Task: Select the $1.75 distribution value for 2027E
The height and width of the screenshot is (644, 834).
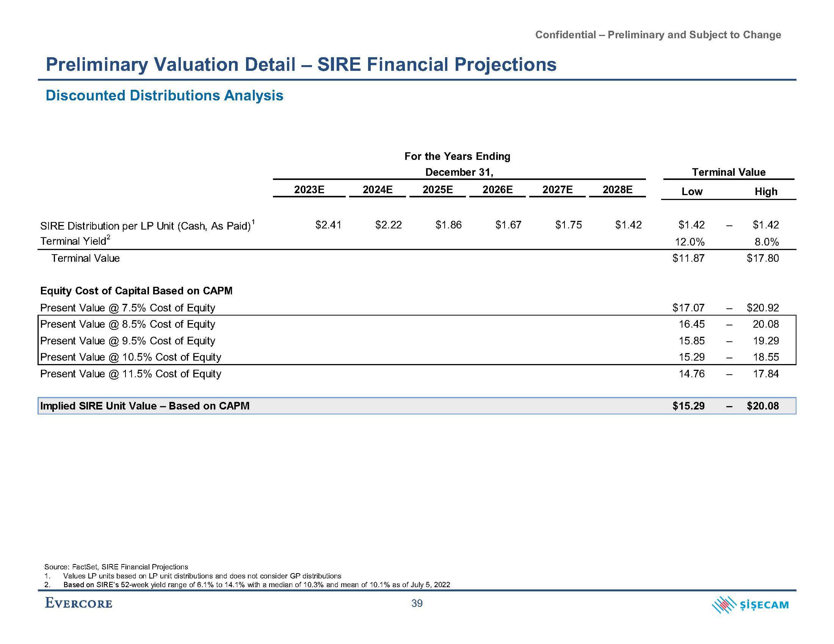Action: click(568, 225)
